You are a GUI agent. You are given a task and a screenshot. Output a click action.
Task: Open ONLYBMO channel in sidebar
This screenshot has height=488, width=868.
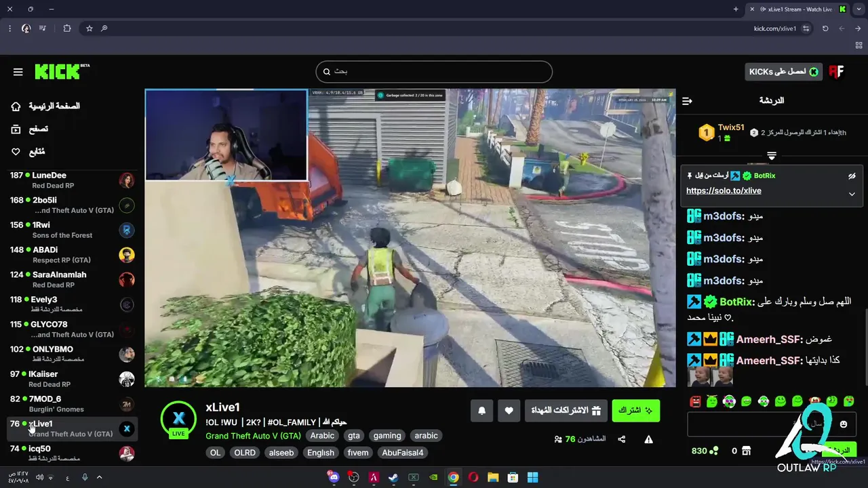tap(71, 354)
